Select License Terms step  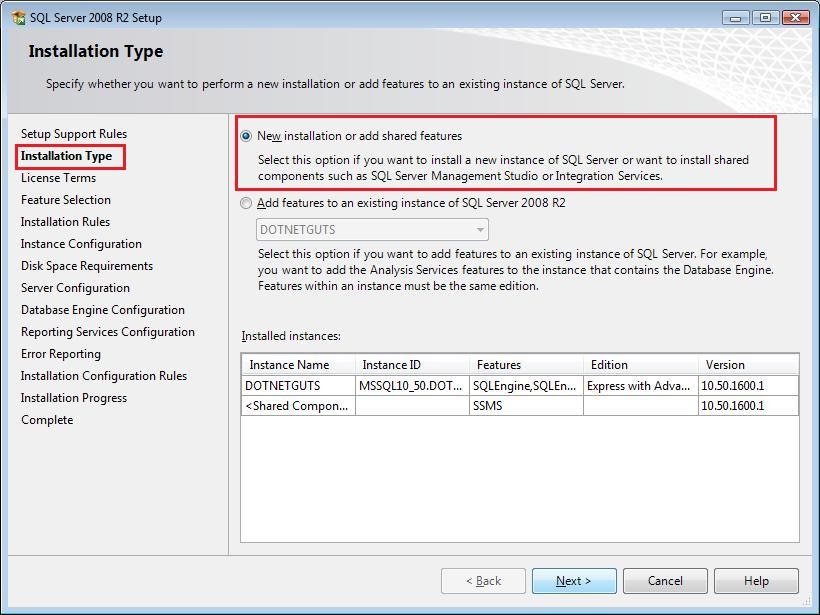pyautogui.click(x=59, y=178)
